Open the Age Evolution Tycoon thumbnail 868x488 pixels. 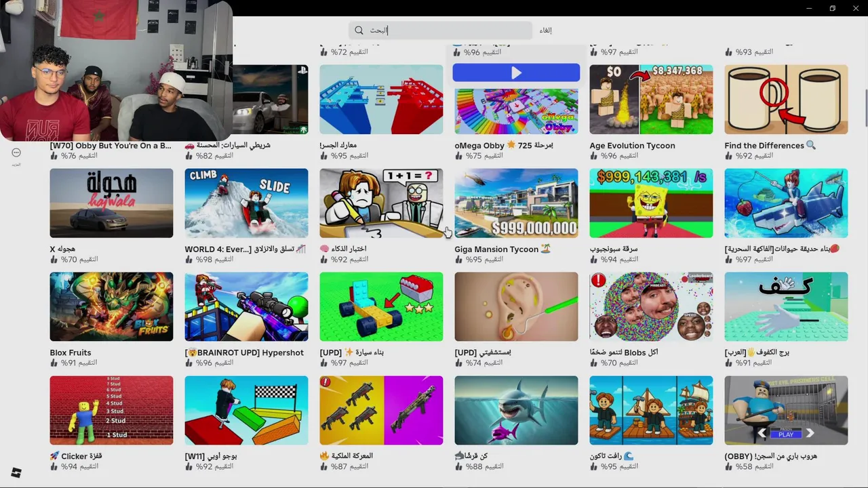[x=651, y=100]
